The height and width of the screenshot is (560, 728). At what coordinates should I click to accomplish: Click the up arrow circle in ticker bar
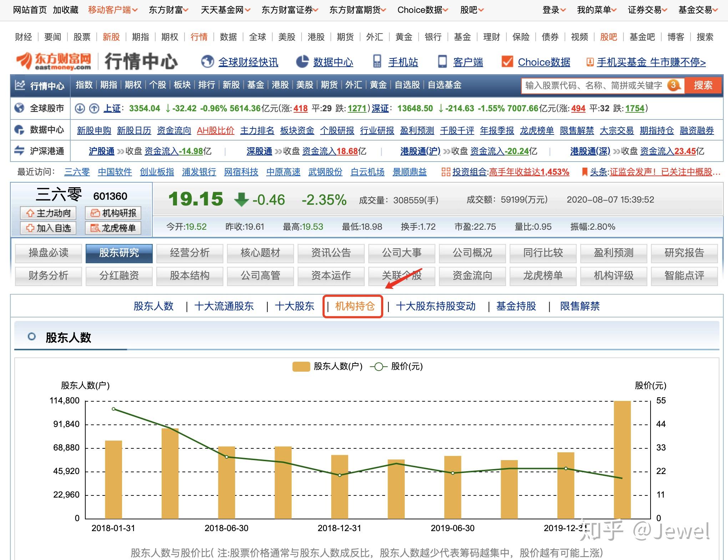click(94, 108)
